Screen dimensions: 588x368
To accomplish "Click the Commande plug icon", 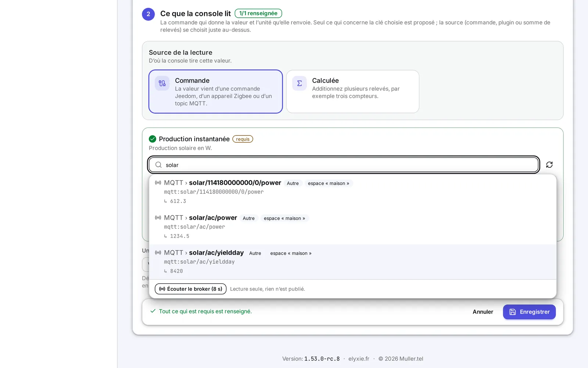I will (162, 84).
